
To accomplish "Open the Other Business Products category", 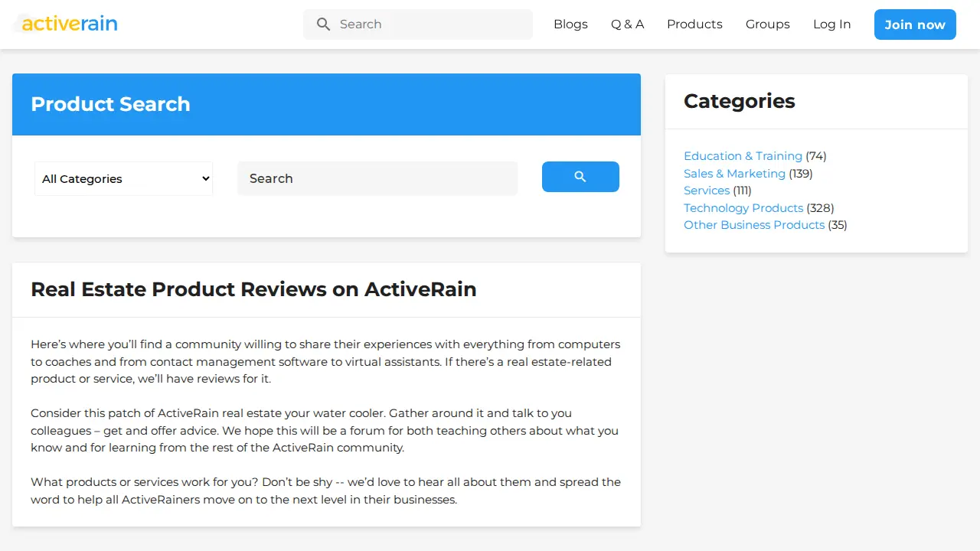I will click(754, 225).
